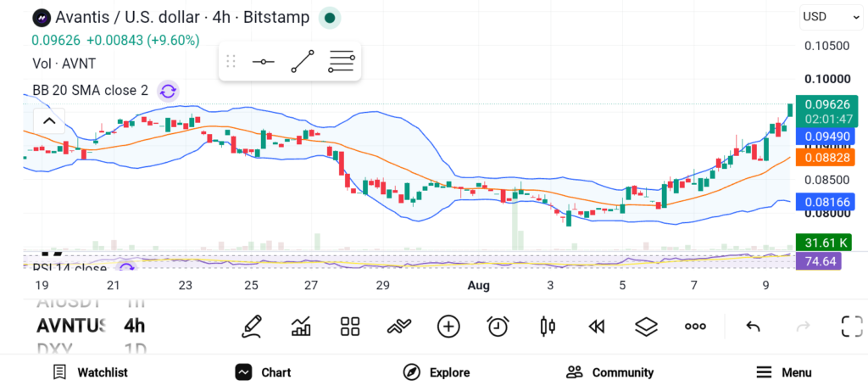Image resolution: width=868 pixels, height=391 pixels.
Task: Select the AVNTUS watchlist symbol
Action: [71, 326]
